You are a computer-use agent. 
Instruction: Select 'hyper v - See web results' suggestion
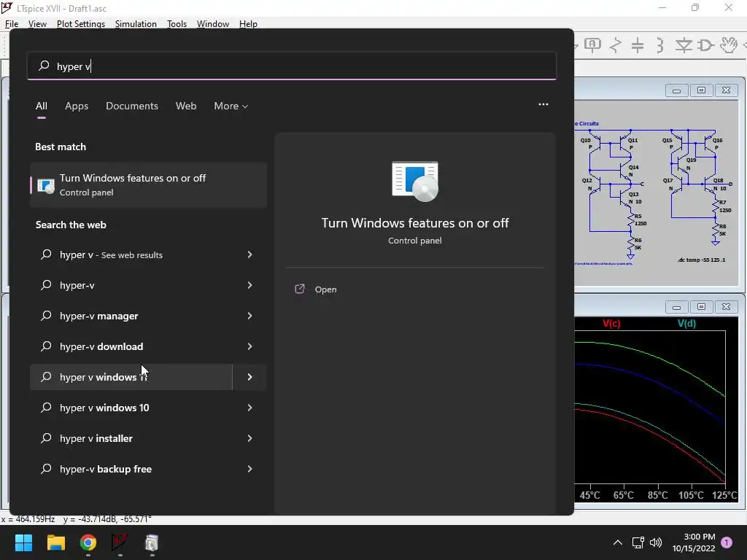point(131,254)
